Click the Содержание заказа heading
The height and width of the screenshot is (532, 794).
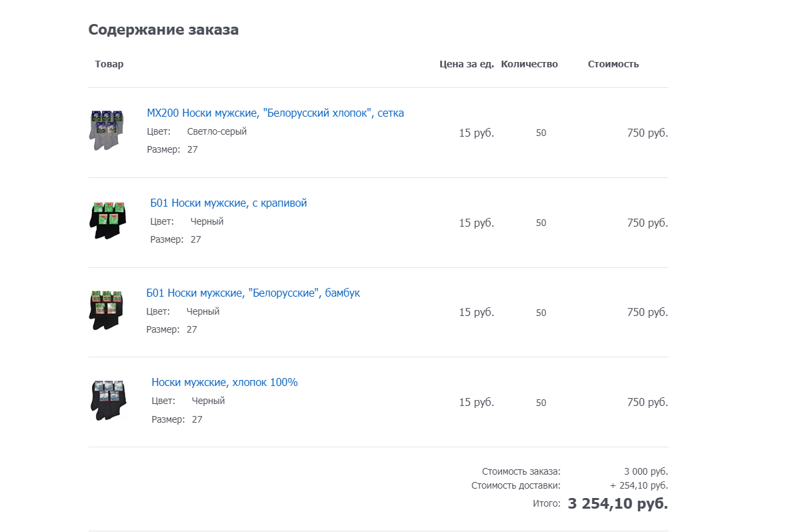point(163,30)
